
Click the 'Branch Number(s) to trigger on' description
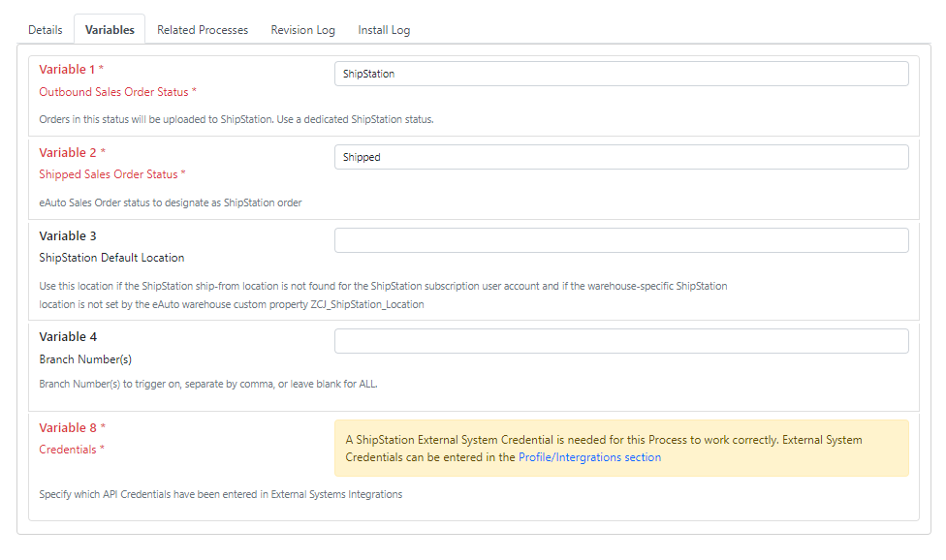(x=208, y=384)
